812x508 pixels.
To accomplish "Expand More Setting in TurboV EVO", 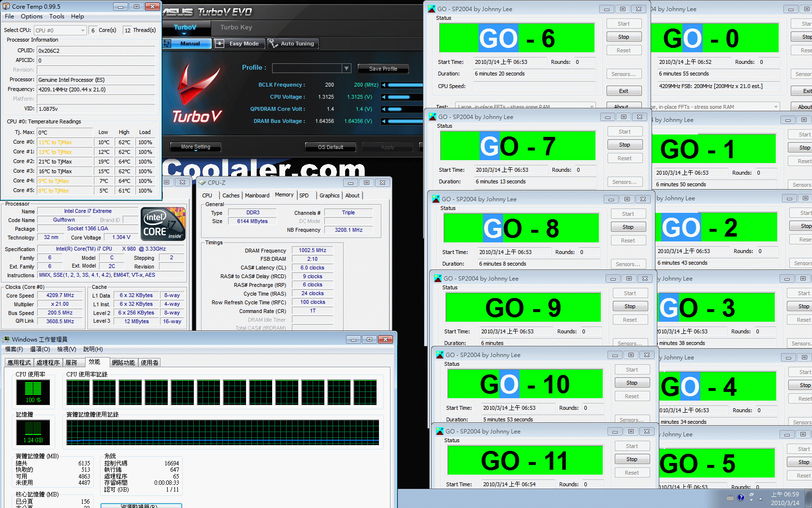I will [196, 147].
